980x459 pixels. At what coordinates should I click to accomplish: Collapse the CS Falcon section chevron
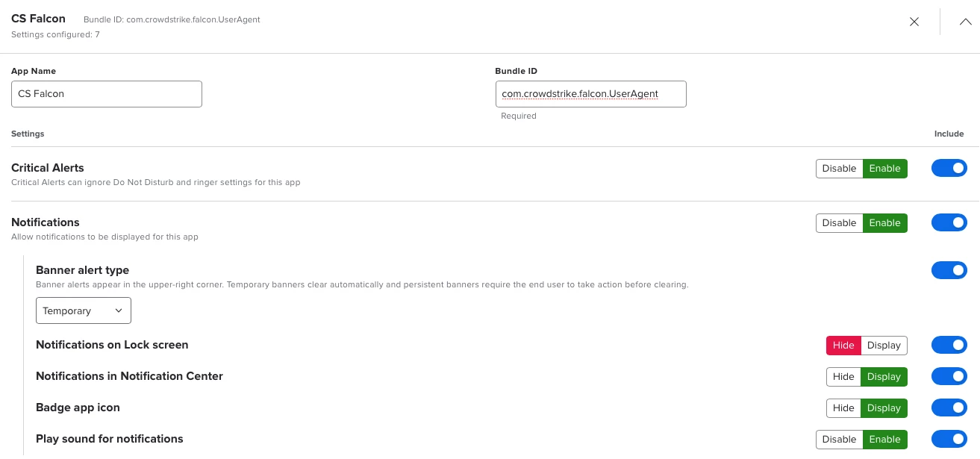(x=965, y=22)
